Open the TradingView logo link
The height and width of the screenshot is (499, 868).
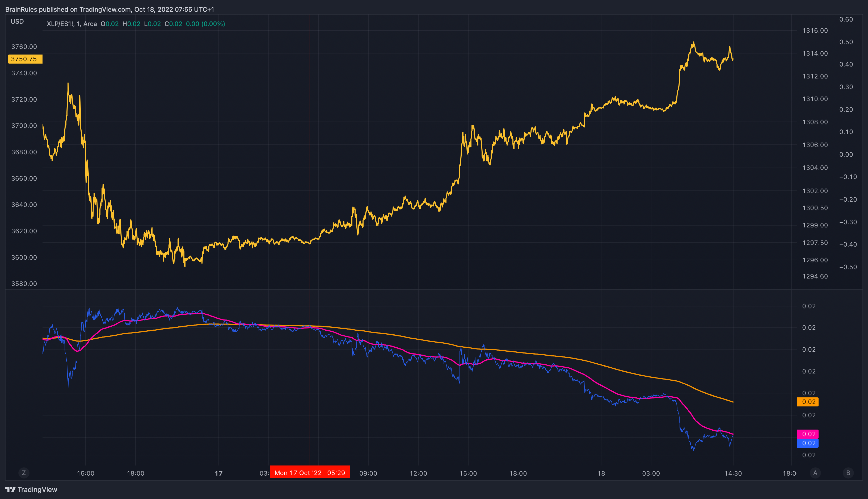point(31,489)
